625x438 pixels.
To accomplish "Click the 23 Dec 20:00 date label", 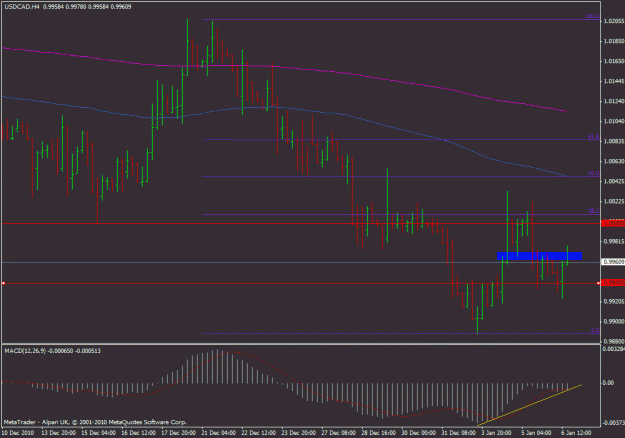I will point(299,432).
